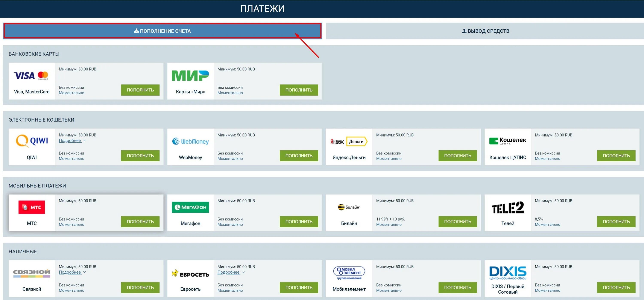Click the Кошелек ЦУПИС logo
The image size is (644, 300).
(x=507, y=141)
